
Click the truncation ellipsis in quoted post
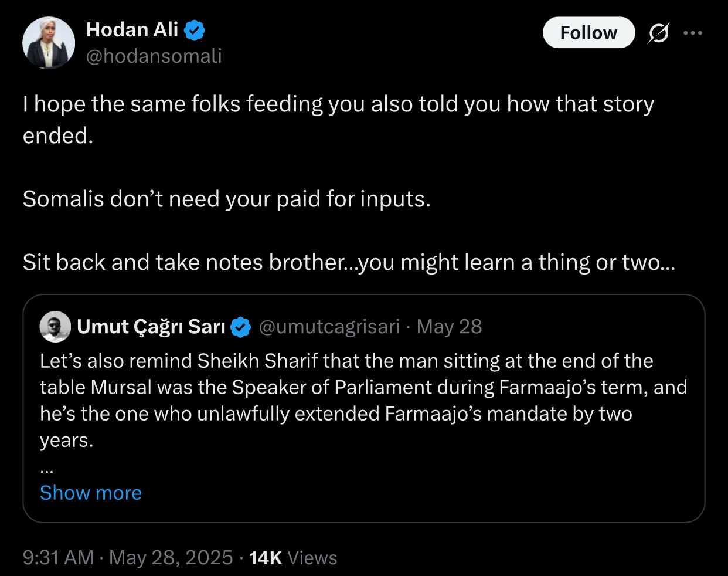point(47,469)
